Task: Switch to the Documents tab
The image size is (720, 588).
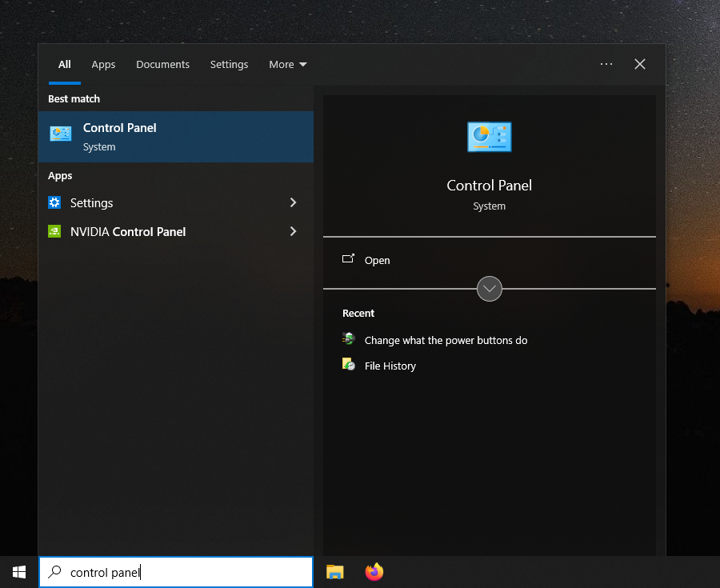Action: 162,64
